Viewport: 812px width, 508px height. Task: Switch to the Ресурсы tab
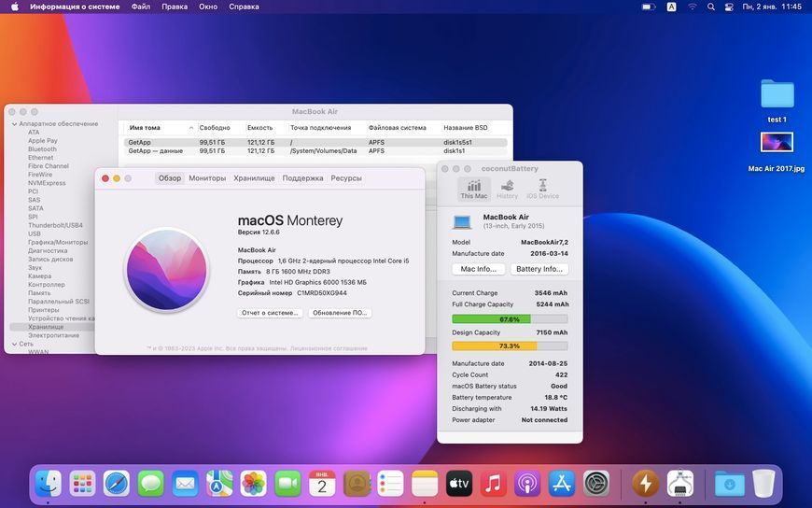(x=346, y=177)
